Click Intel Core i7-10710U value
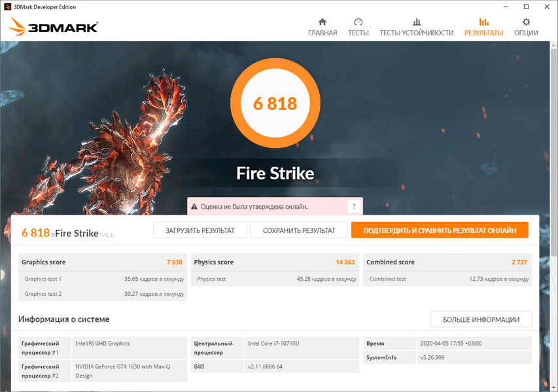Image resolution: width=558 pixels, height=392 pixels. (x=273, y=343)
